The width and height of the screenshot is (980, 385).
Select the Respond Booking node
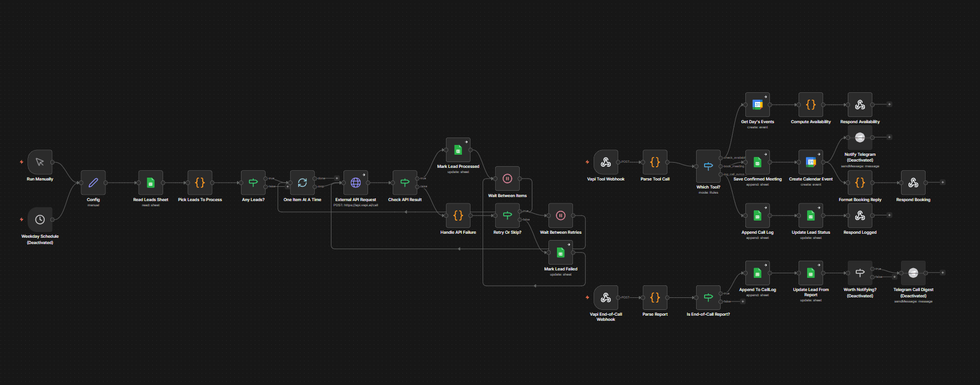pyautogui.click(x=913, y=183)
